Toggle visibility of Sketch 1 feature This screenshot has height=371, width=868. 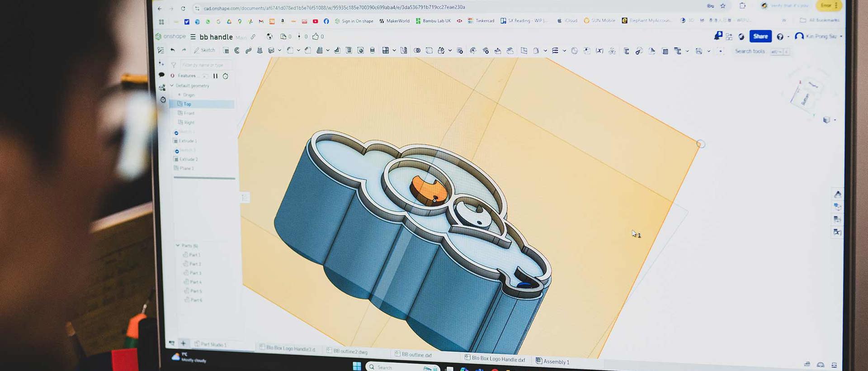176,133
